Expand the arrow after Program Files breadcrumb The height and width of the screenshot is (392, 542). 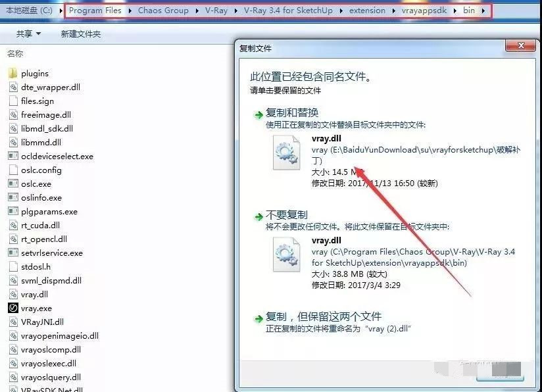point(130,11)
